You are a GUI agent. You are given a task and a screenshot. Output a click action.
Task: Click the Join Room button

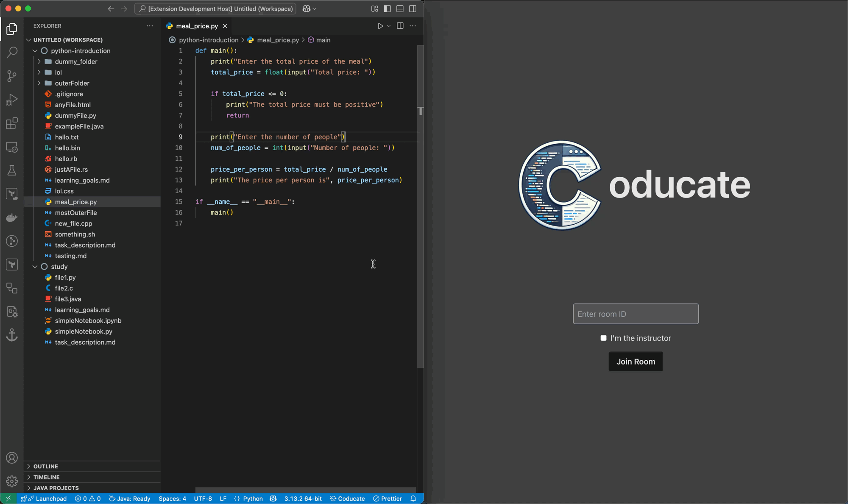click(636, 362)
